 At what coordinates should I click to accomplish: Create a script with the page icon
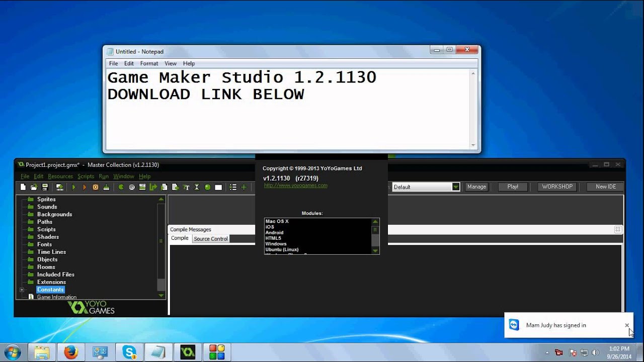pyautogui.click(x=164, y=187)
